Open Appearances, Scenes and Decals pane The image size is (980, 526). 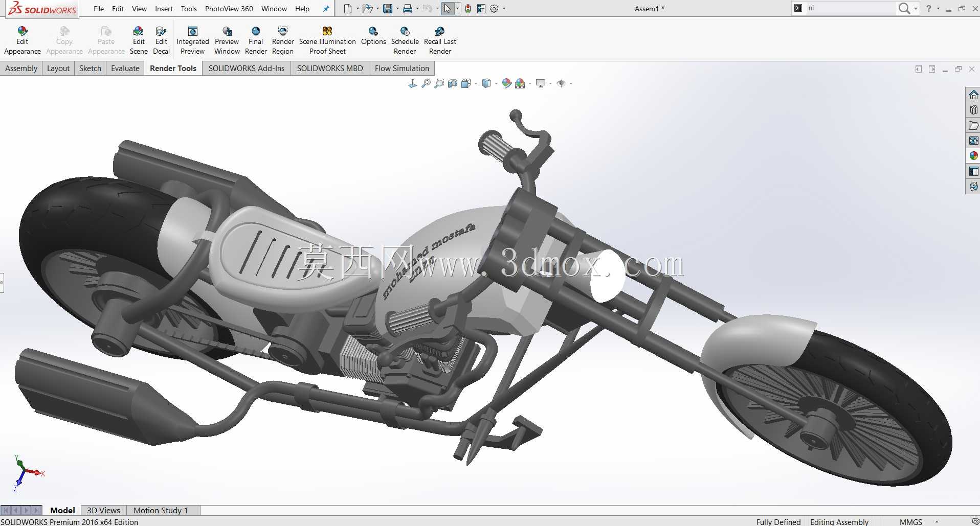click(x=973, y=156)
